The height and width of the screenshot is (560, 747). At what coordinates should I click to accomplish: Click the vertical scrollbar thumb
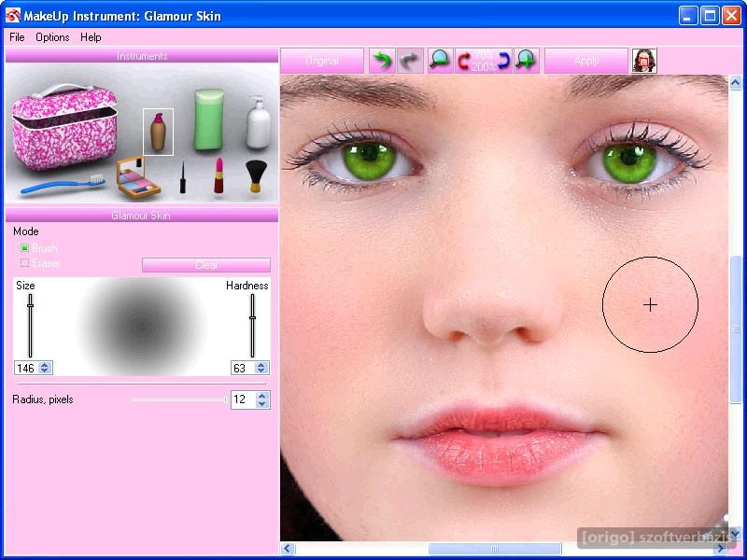coord(736,329)
